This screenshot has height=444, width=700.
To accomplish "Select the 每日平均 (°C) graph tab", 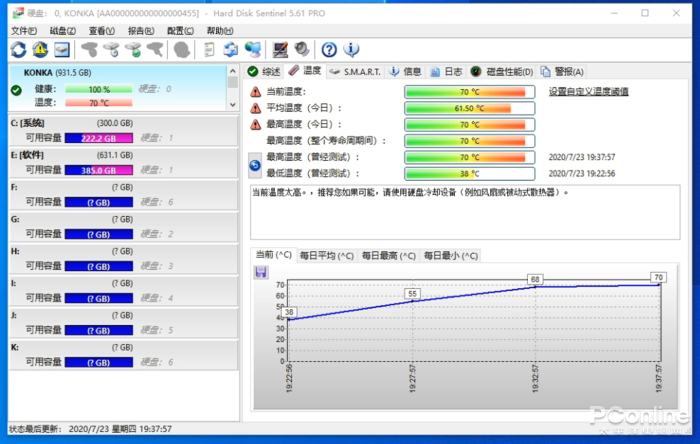I will click(328, 255).
